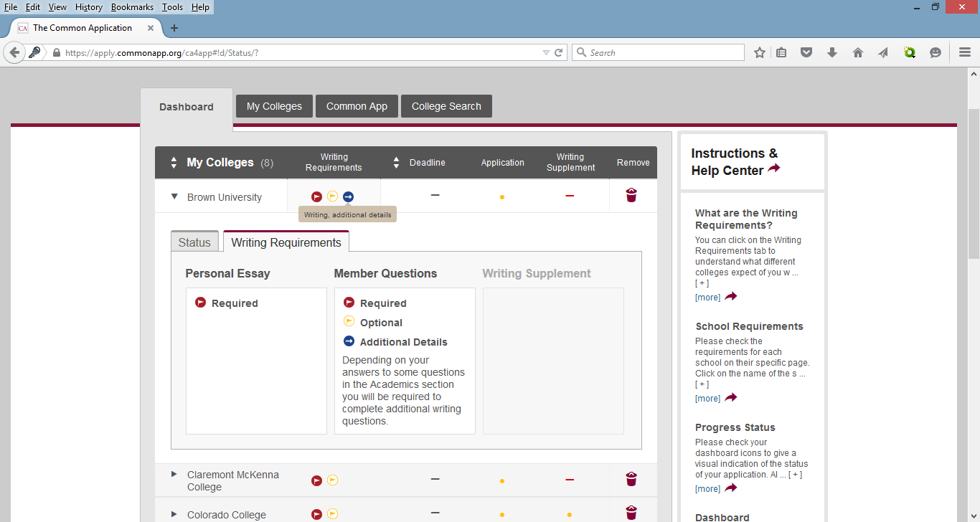Image resolution: width=980 pixels, height=522 pixels.
Task: Open the browser bookmarks list icon
Action: [782, 52]
